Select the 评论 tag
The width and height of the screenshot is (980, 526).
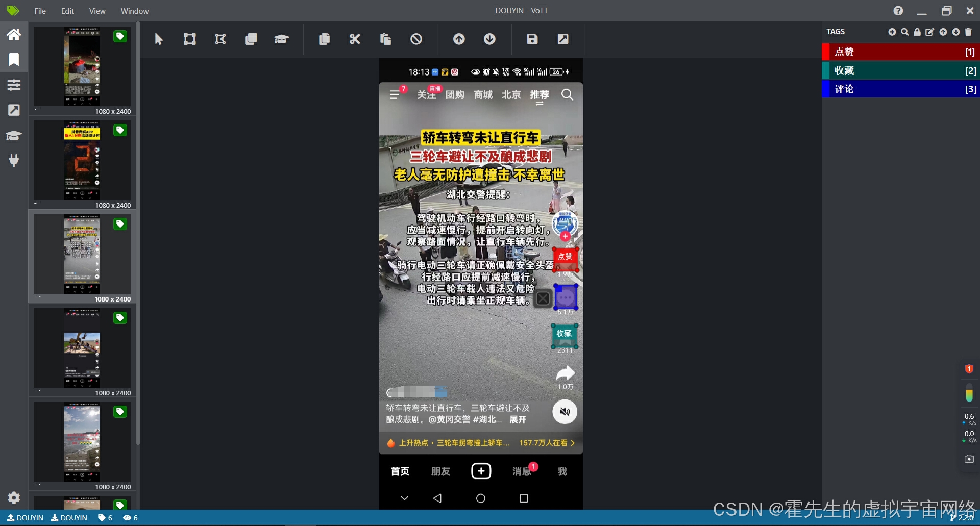pos(901,89)
